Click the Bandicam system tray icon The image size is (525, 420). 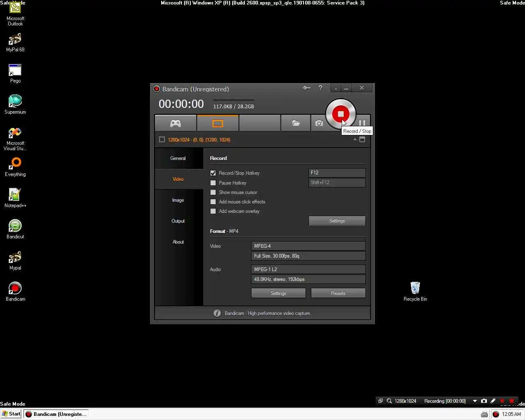495,414
